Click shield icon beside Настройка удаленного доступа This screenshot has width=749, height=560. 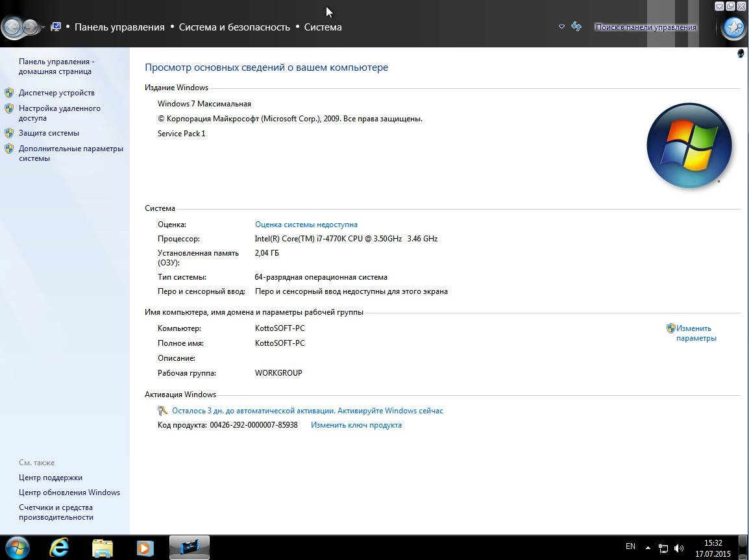[x=9, y=108]
